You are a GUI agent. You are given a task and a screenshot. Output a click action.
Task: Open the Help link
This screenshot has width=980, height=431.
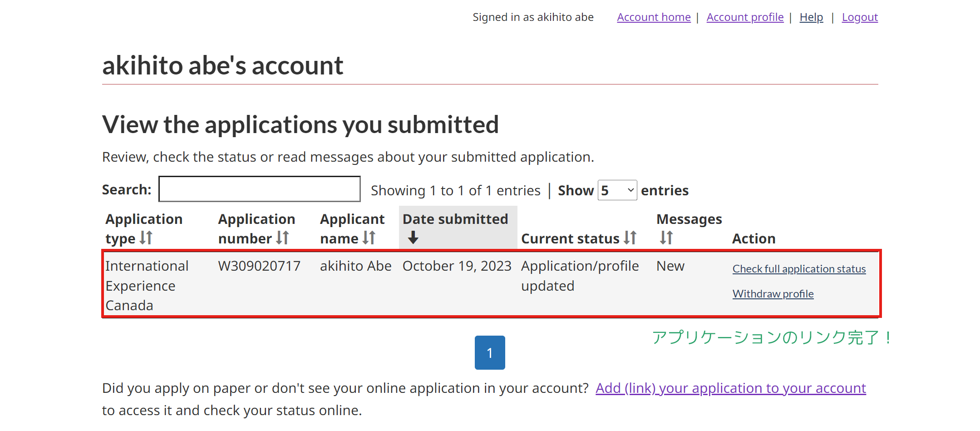pos(811,17)
